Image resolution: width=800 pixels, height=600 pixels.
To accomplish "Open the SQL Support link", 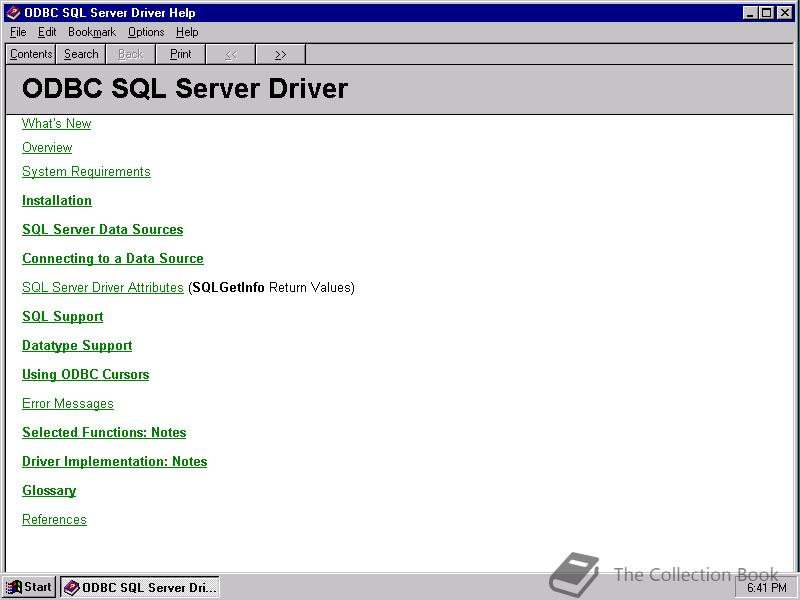I will click(x=63, y=317).
